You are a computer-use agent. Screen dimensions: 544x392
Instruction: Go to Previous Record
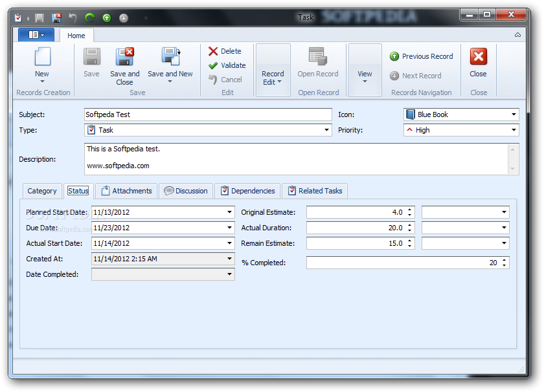pos(421,56)
